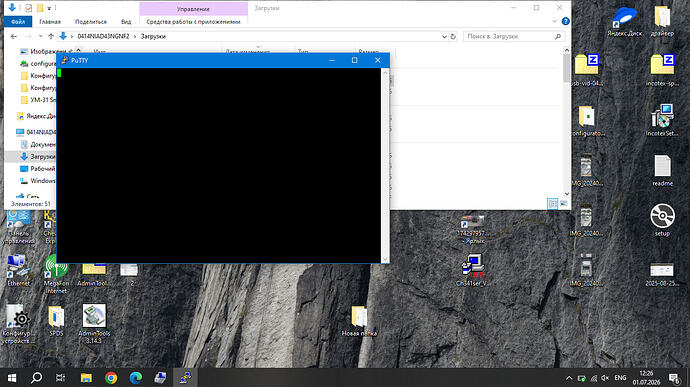Open recent locations dropdown in Explorer
The height and width of the screenshot is (387, 690).
click(40, 37)
